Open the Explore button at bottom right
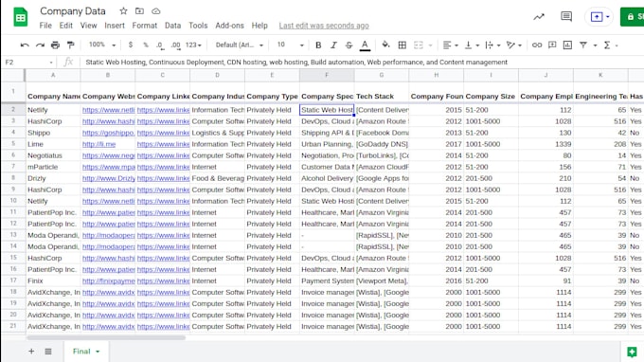Screen dimensions: 644x362 pos(632,352)
